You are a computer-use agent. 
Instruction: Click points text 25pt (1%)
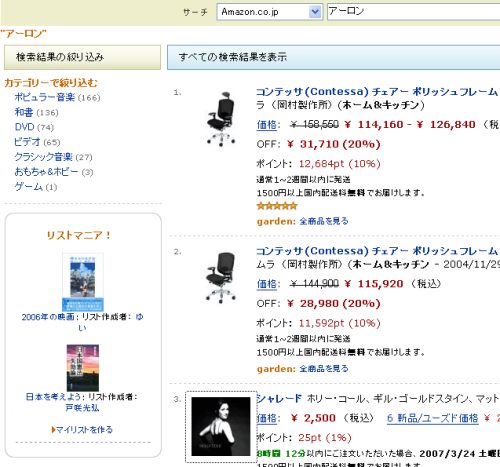click(x=325, y=438)
